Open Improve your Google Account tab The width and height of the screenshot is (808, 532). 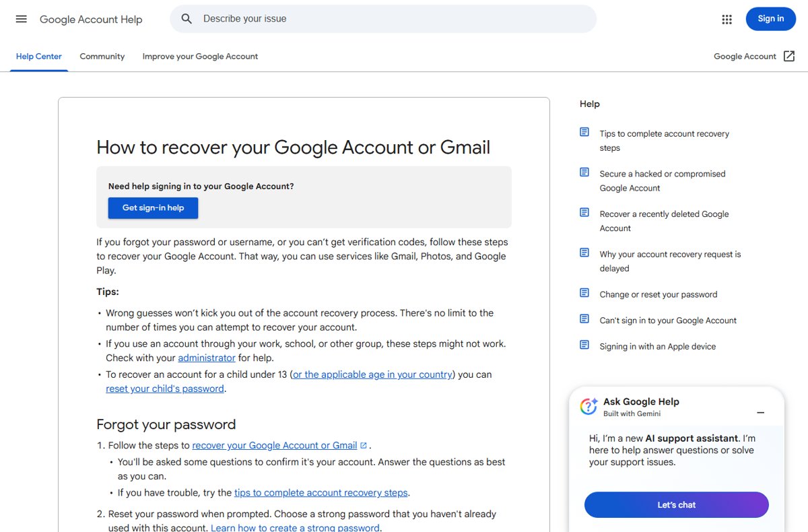(x=200, y=57)
